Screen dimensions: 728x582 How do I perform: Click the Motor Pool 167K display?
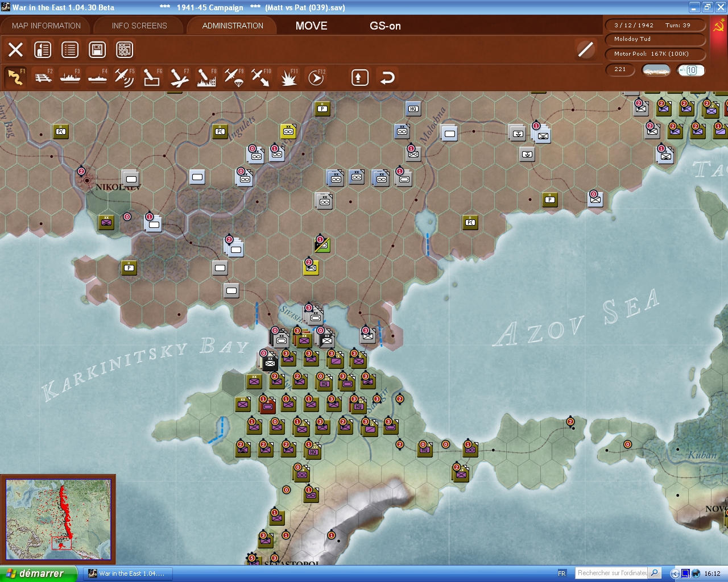[656, 54]
